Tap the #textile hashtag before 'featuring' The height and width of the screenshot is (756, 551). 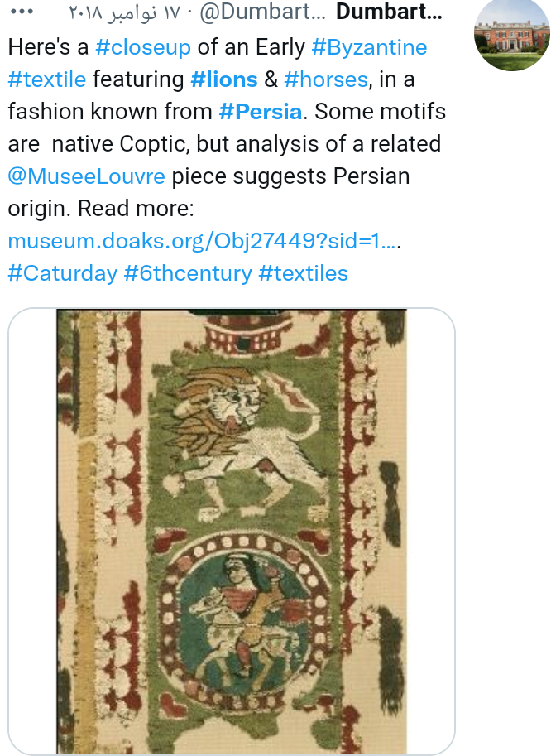tap(46, 79)
